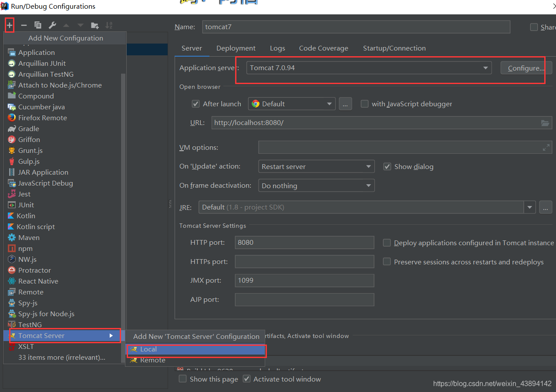
Task: Click the AJP port field
Action: click(304, 300)
